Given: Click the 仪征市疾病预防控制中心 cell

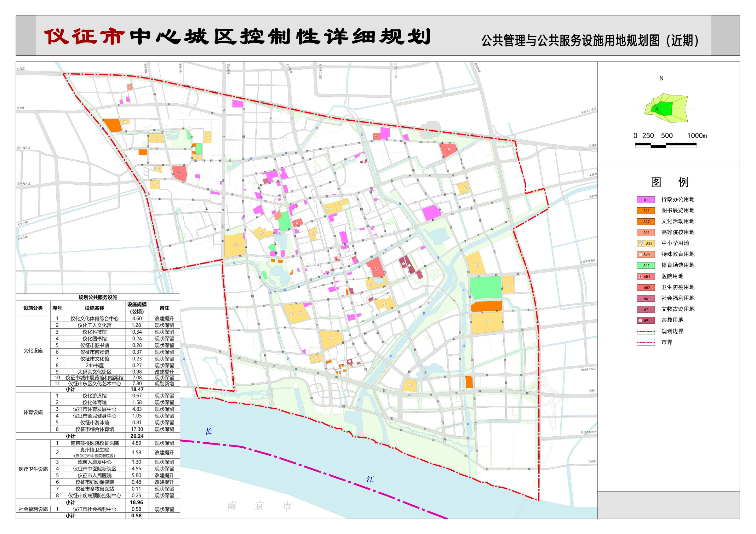Looking at the screenshot, I should click(x=94, y=496).
